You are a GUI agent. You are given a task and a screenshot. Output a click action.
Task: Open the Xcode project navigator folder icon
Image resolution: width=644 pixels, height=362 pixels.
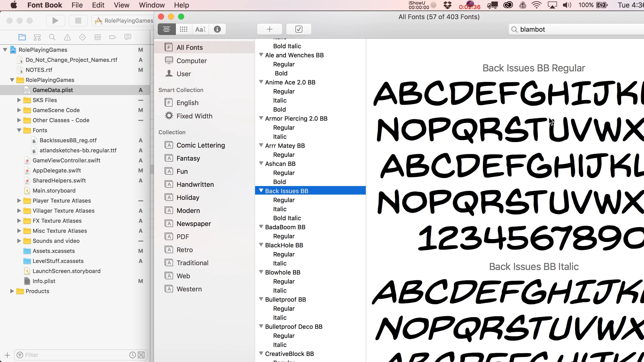pos(22,37)
